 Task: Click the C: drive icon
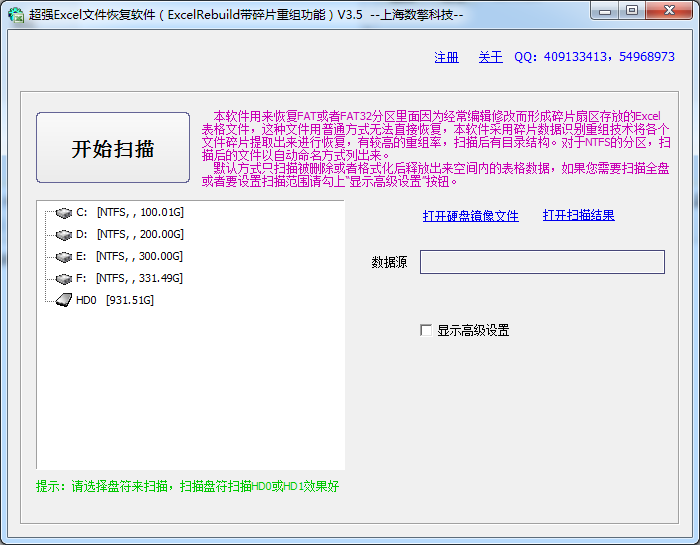pos(64,213)
